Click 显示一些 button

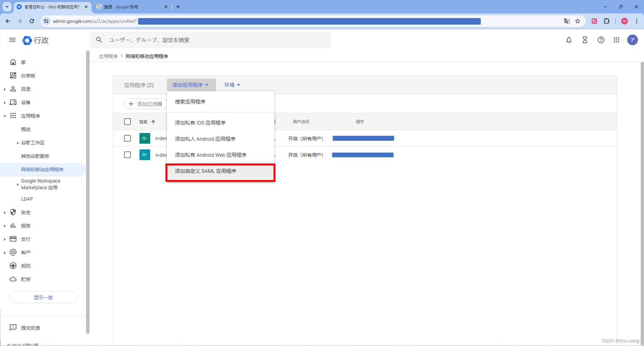tap(43, 297)
